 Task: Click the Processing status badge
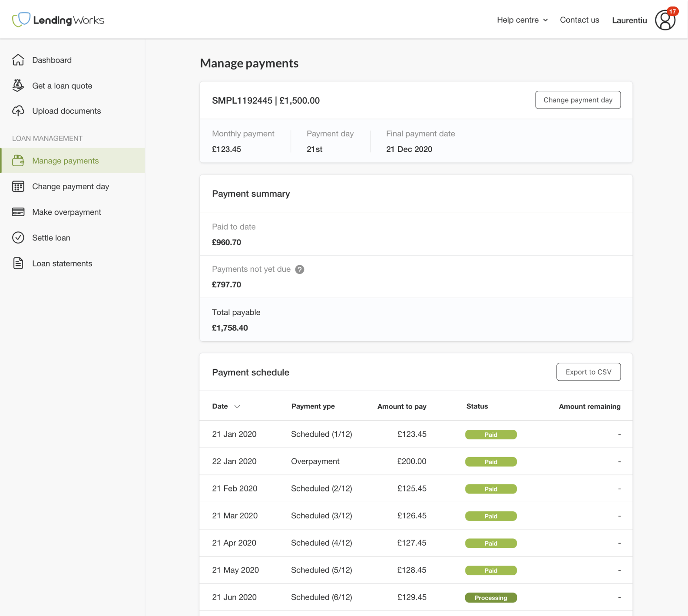tap(491, 598)
